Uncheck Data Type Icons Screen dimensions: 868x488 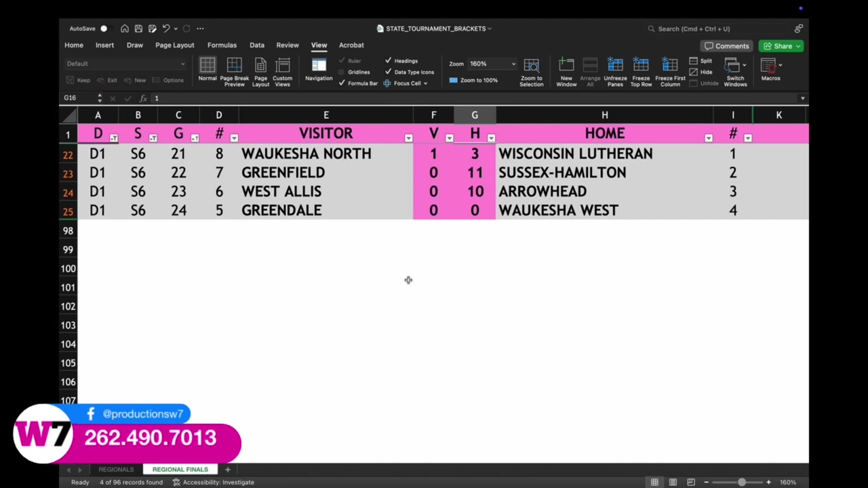pyautogui.click(x=389, y=72)
